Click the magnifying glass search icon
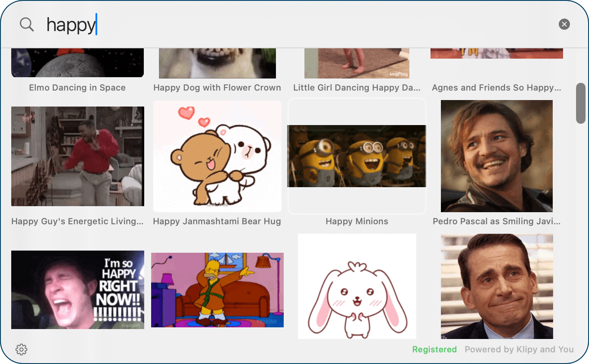Viewport: 589px width, 364px height. [27, 25]
